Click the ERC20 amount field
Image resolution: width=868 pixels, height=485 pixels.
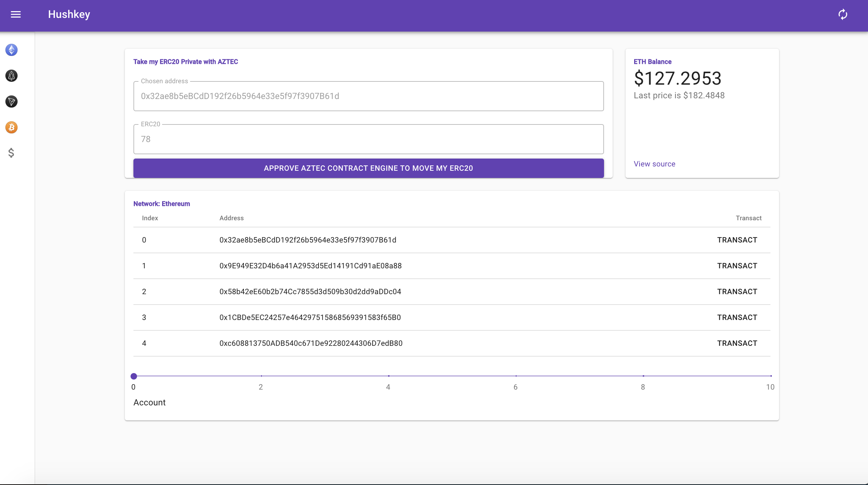point(368,139)
